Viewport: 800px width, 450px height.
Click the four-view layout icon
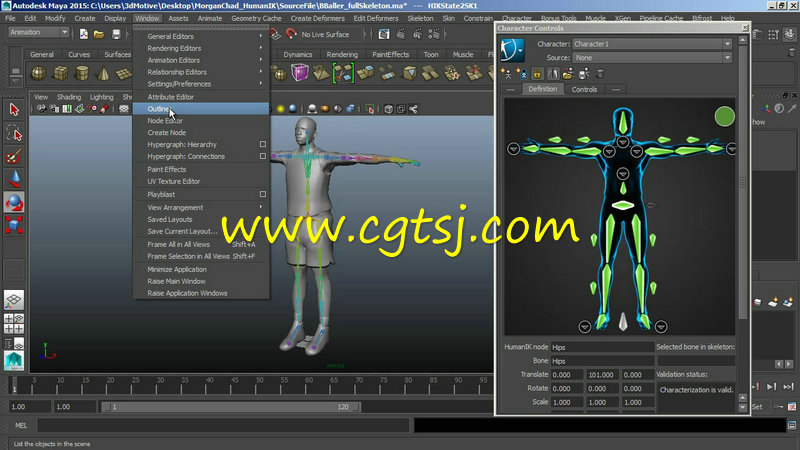click(x=14, y=323)
